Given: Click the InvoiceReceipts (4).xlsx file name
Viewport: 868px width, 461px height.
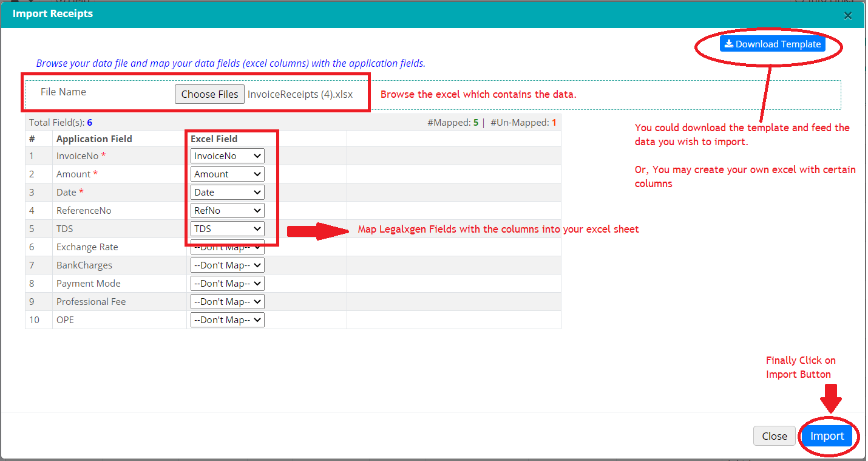Looking at the screenshot, I should point(300,94).
